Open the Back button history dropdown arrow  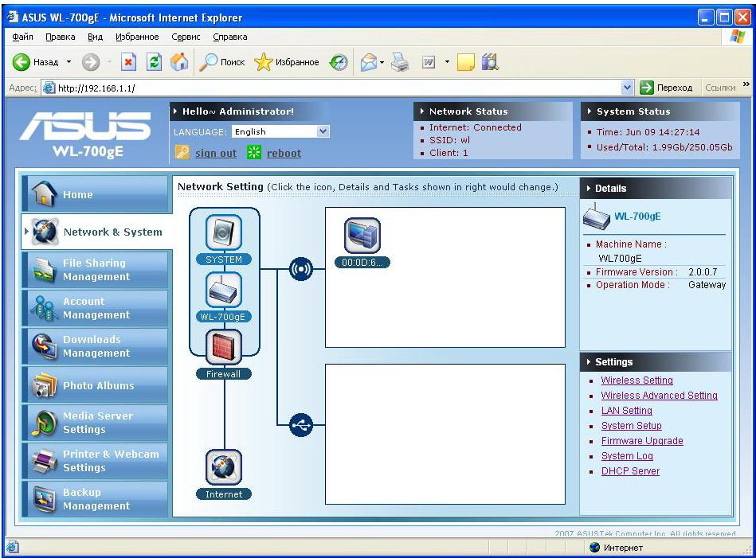[x=69, y=61]
